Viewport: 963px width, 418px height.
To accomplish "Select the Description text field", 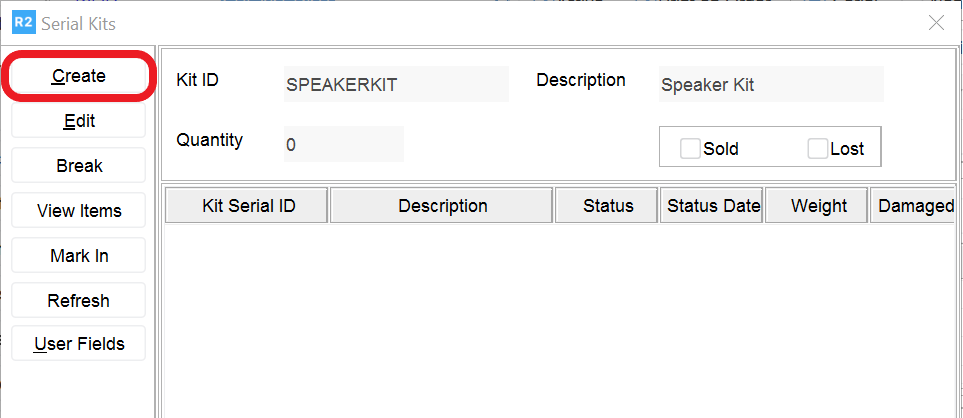I will pyautogui.click(x=770, y=85).
